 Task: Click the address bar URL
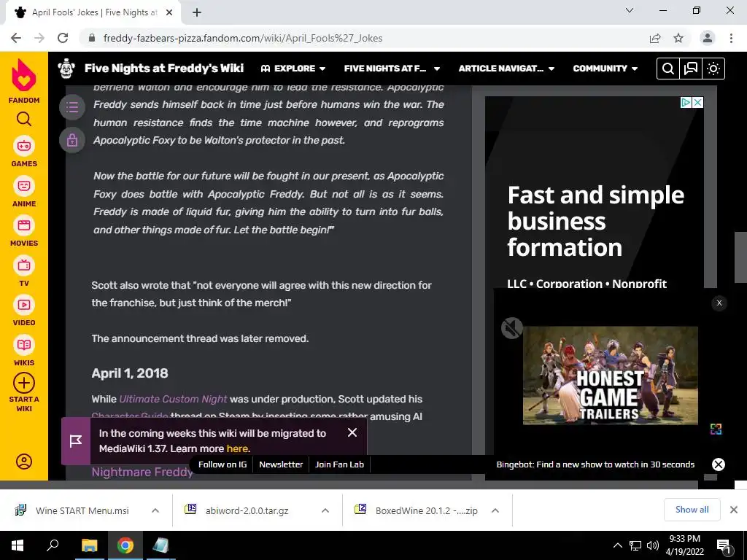click(x=243, y=38)
